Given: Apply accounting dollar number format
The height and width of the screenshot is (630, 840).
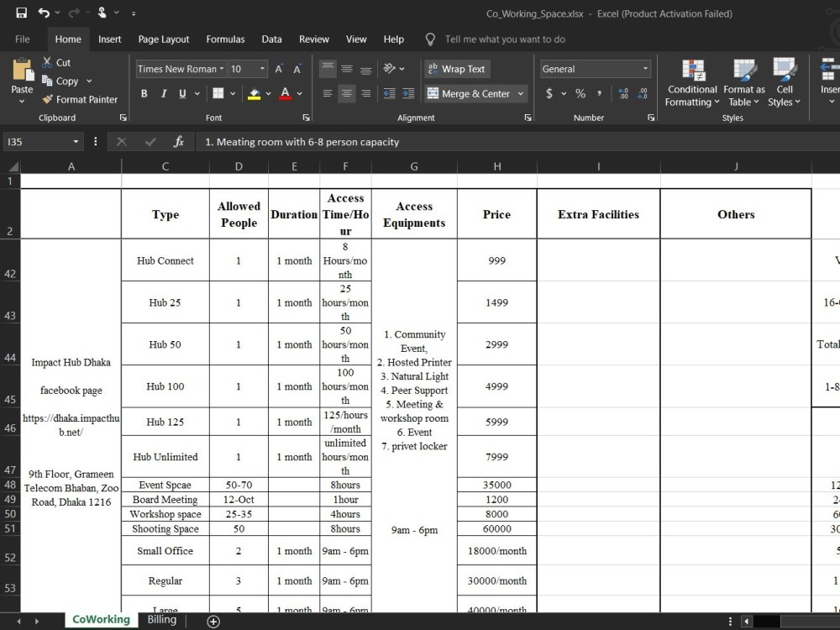Looking at the screenshot, I should [549, 93].
